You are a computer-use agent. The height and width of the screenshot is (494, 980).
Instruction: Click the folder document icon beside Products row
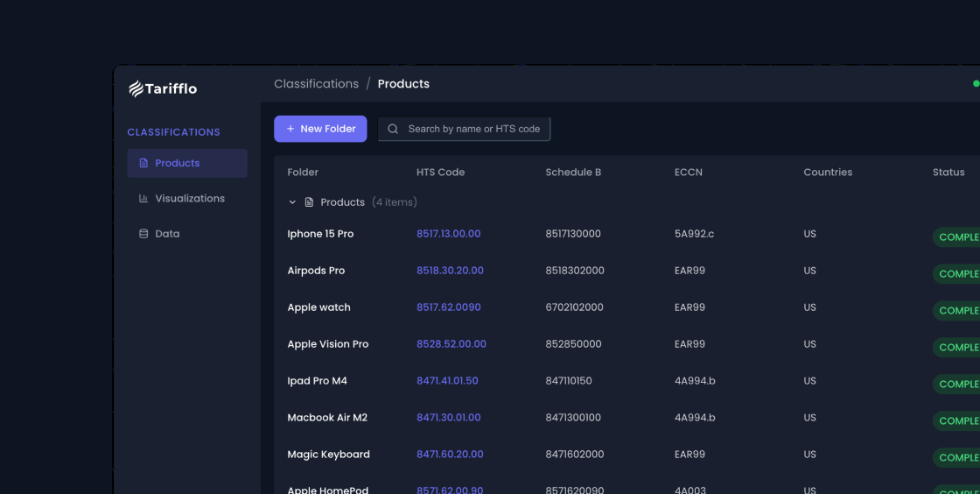(309, 202)
